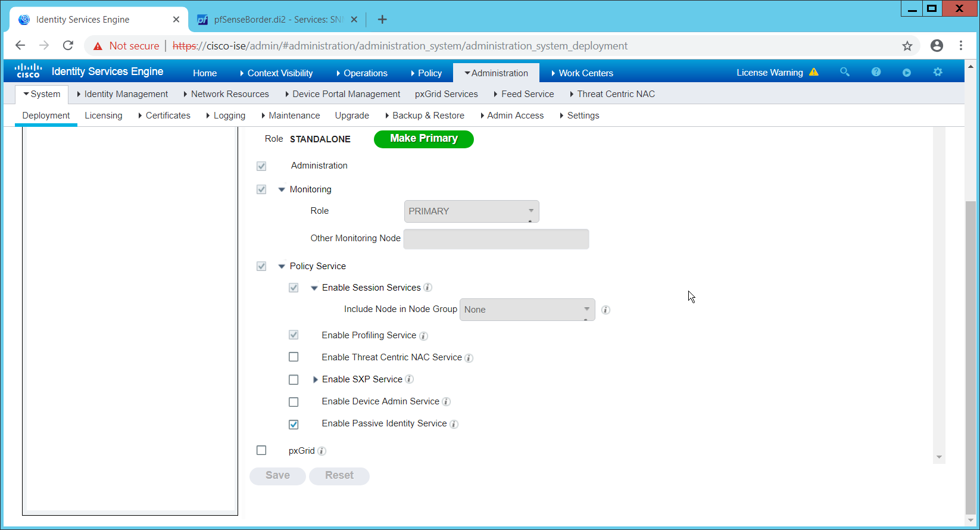Switch to the Licensing tab
The image size is (980, 530).
click(x=104, y=116)
